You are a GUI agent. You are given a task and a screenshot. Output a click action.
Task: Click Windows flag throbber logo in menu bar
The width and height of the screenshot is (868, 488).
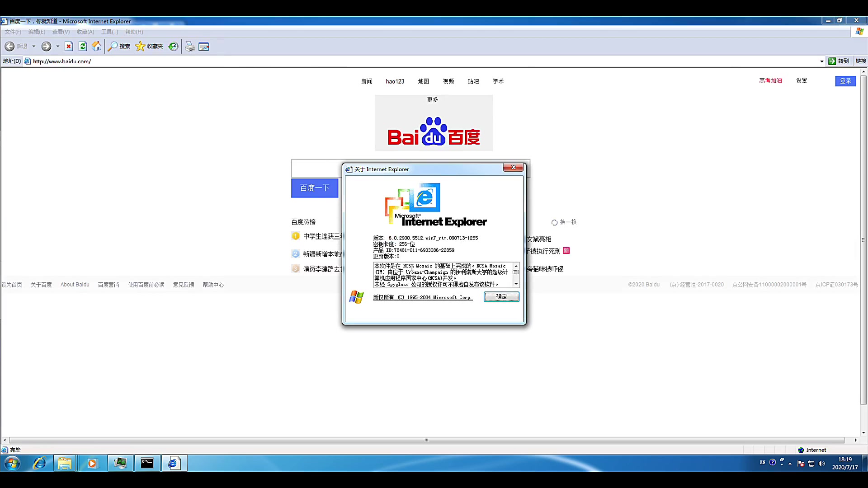pyautogui.click(x=859, y=31)
